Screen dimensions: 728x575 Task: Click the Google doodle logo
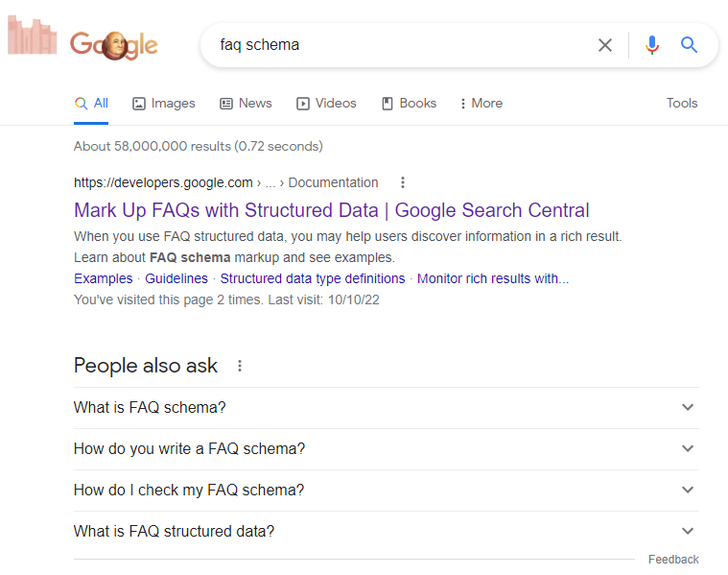(x=113, y=44)
